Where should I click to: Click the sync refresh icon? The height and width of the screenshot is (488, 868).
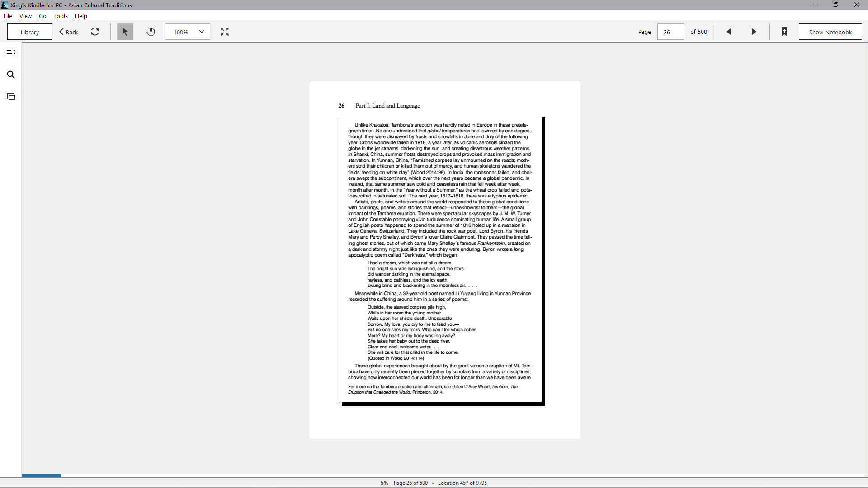95,32
